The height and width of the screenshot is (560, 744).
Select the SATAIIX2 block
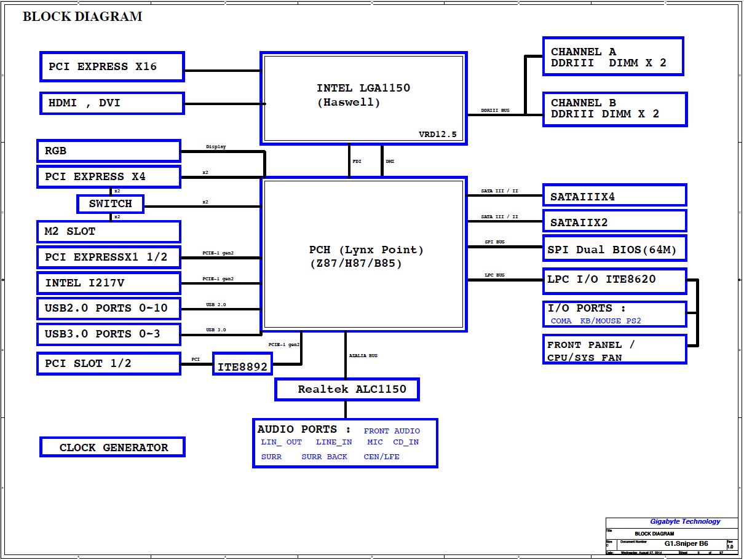[615, 221]
